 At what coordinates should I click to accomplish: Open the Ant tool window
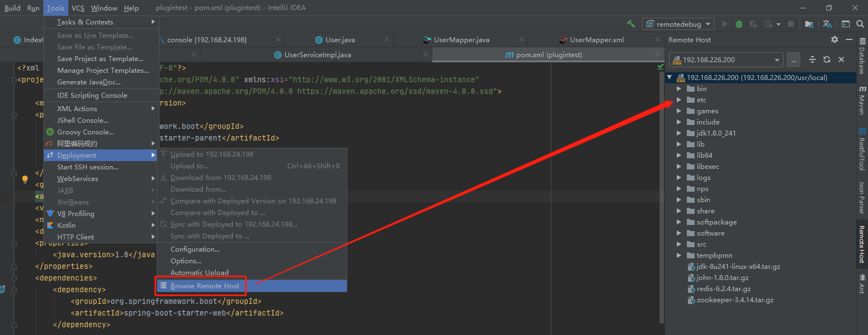(862, 283)
